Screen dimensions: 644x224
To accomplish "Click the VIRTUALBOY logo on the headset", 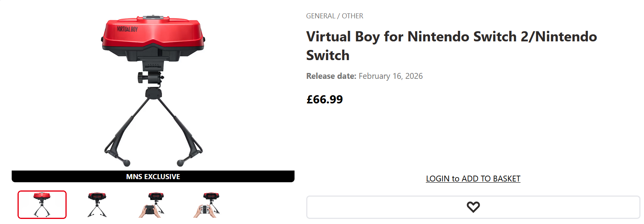I will tap(127, 29).
